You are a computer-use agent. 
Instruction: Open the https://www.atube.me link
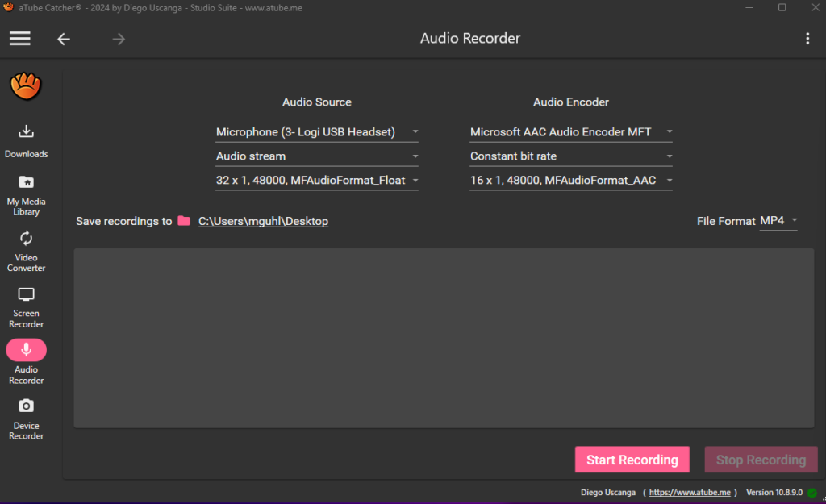point(690,493)
